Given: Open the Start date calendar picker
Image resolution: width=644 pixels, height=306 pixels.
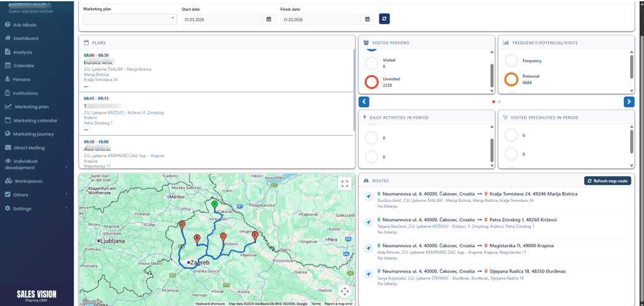Looking at the screenshot, I should pyautogui.click(x=268, y=19).
